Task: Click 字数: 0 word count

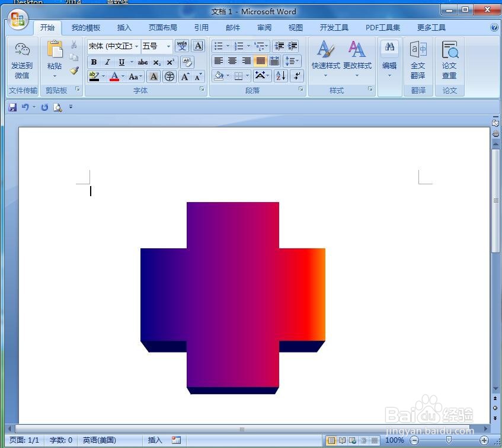Action: [61, 440]
